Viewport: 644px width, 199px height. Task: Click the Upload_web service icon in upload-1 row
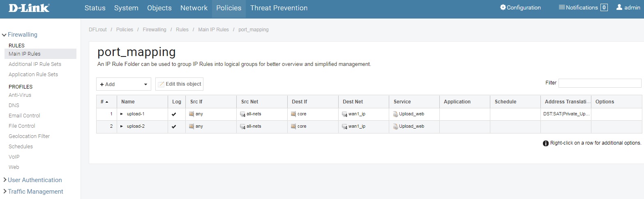pos(395,114)
